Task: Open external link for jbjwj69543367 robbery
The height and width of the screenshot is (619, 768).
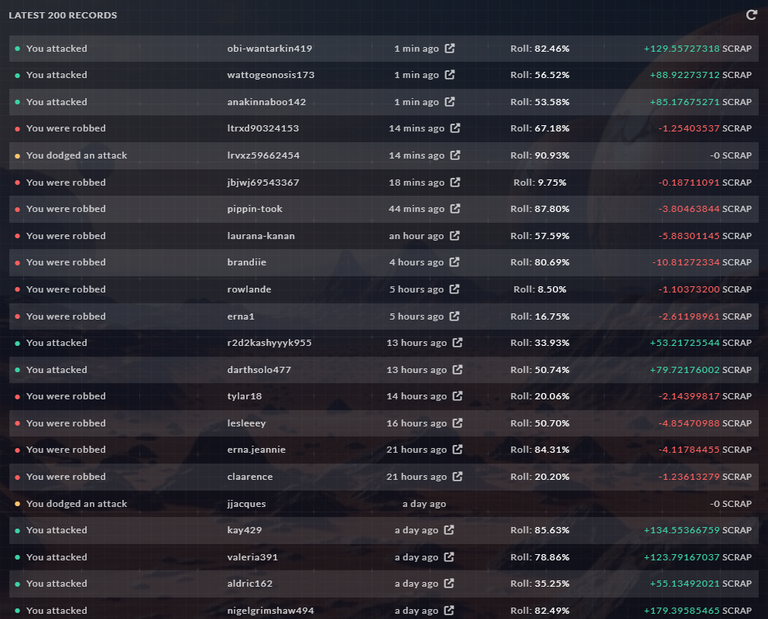Action: [x=455, y=182]
